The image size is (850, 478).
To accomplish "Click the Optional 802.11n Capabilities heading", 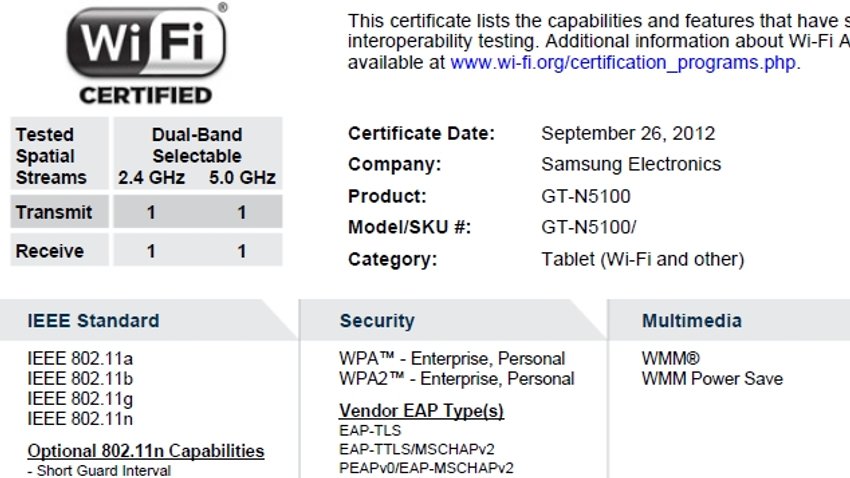I will pos(146,451).
